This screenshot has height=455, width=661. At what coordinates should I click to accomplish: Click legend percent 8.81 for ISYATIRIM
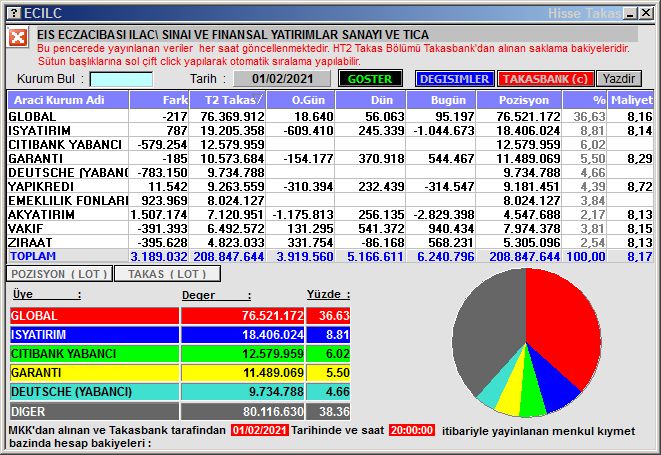[337, 335]
